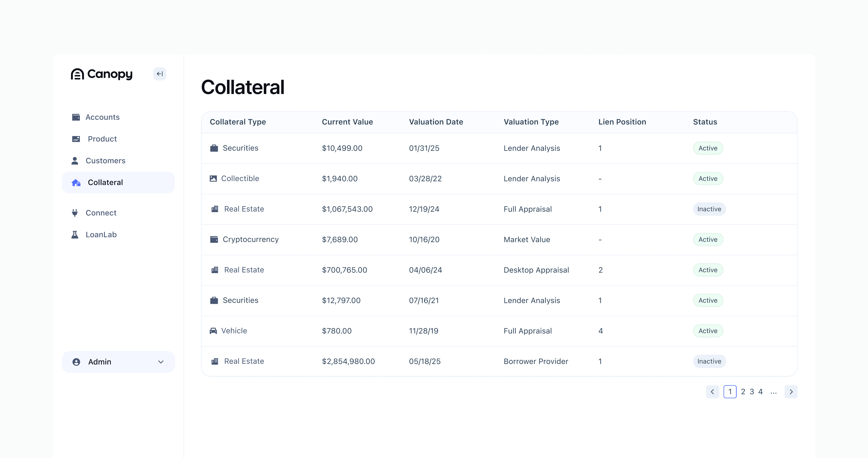Collapse the sidebar with arrow icon
Viewport: 868px width, 458px height.
[160, 74]
